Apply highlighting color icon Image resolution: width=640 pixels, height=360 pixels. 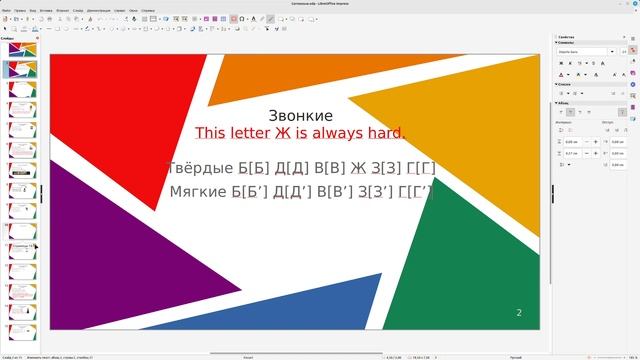coord(578,75)
